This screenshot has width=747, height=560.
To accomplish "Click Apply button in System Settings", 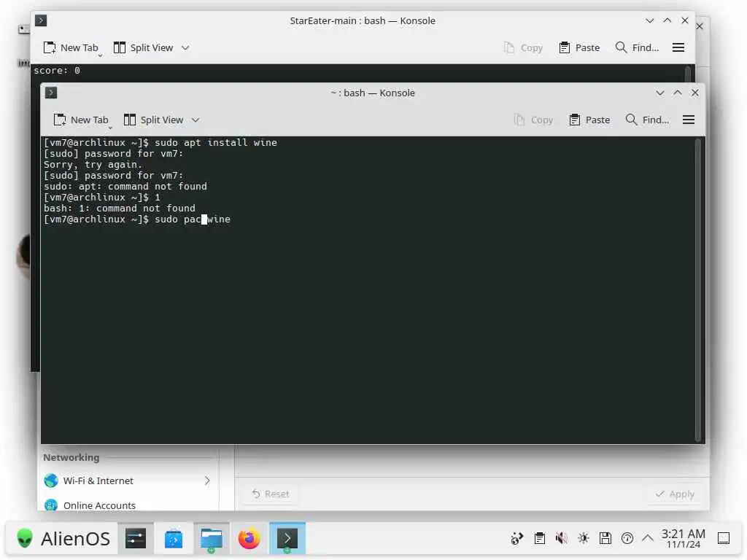I will [675, 494].
